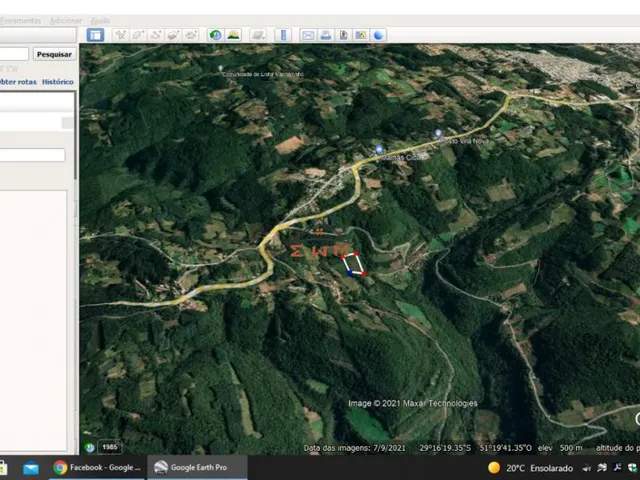This screenshot has height=480, width=640.
Task: View in Google Maps toolbar icon
Action: [361, 35]
